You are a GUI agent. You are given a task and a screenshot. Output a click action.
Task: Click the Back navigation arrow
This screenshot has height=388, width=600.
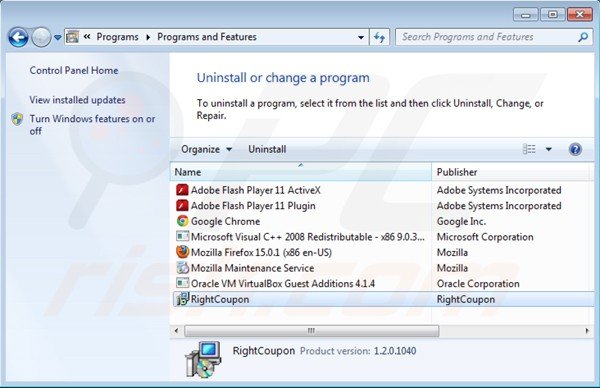point(18,37)
